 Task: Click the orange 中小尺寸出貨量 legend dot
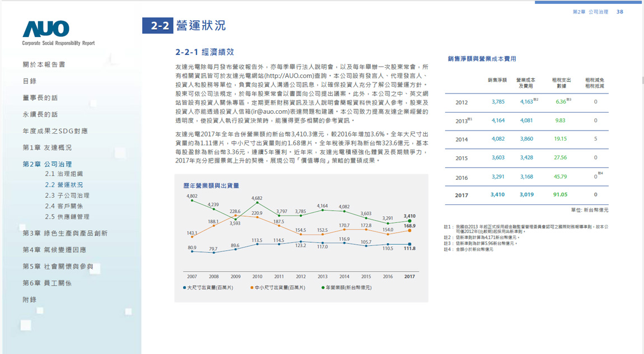[252, 287]
